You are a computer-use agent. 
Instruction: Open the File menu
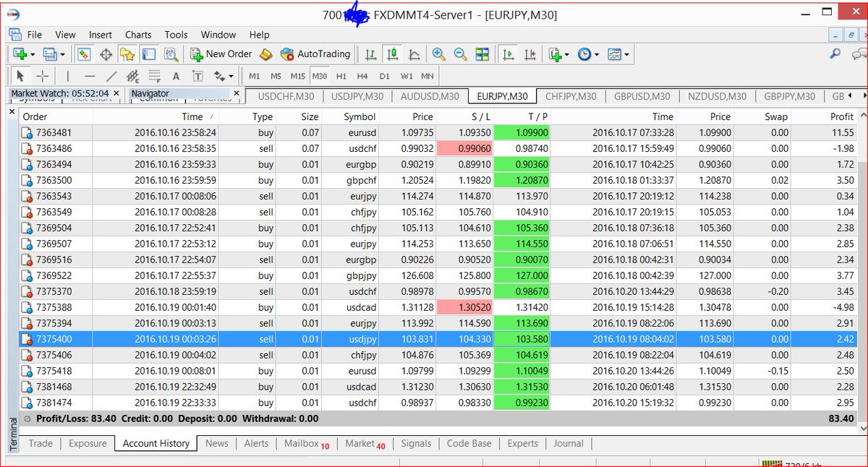coord(34,35)
